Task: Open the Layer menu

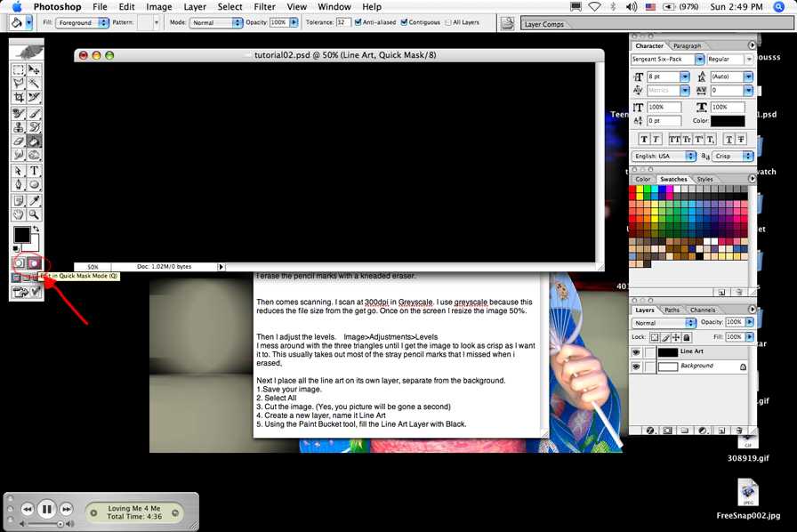Action: [x=195, y=6]
